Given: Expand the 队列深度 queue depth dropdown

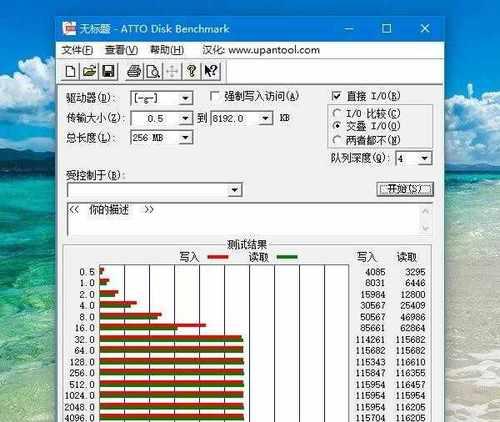Looking at the screenshot, I should click(x=424, y=158).
